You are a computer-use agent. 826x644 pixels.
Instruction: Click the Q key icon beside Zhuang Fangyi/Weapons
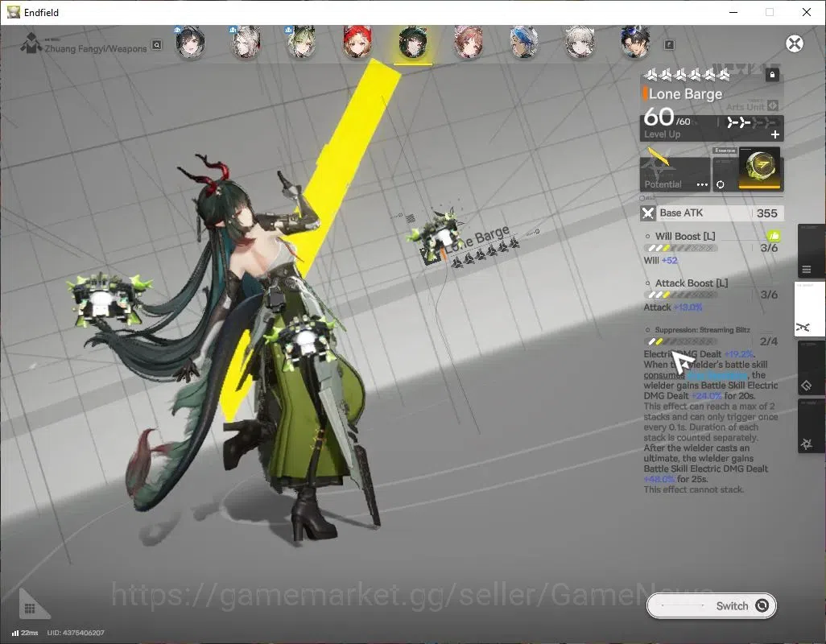157,45
